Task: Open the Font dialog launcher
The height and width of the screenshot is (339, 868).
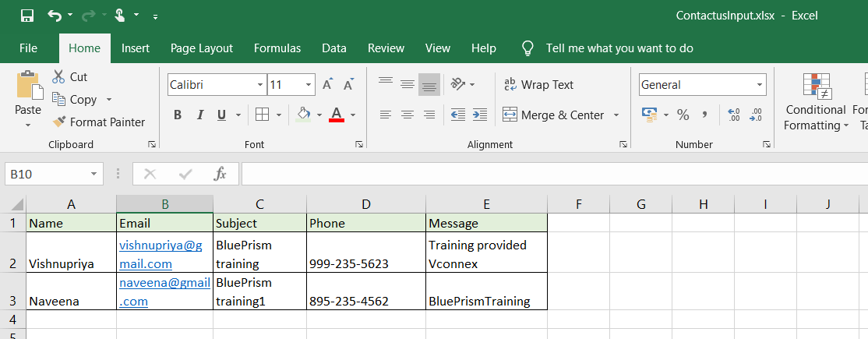Action: tap(359, 145)
